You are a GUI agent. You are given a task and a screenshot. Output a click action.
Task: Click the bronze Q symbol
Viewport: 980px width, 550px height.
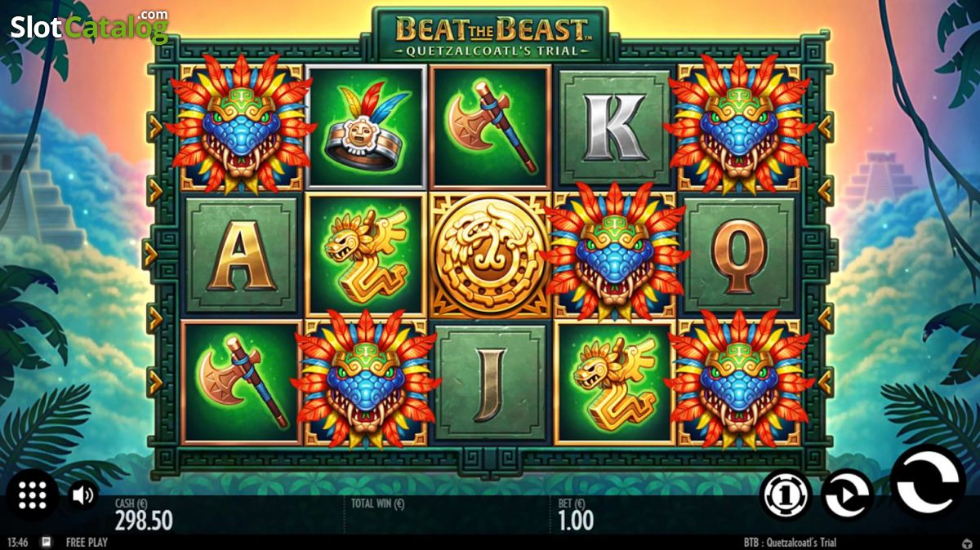739,255
